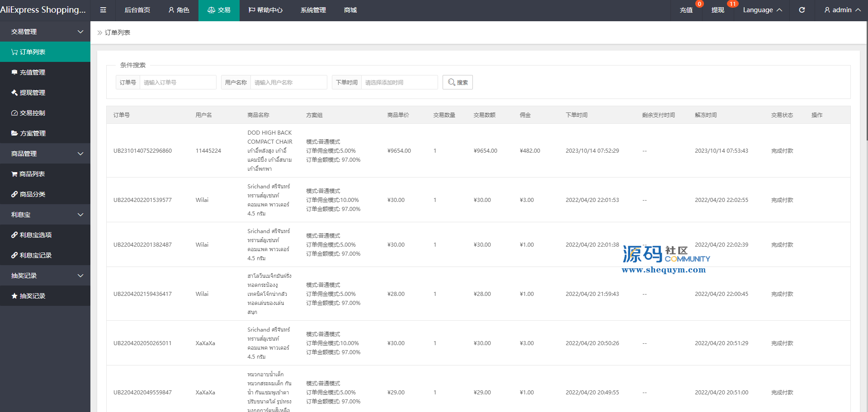This screenshot has height=412, width=868.
Task: Open the 角色 top menu
Action: [179, 10]
